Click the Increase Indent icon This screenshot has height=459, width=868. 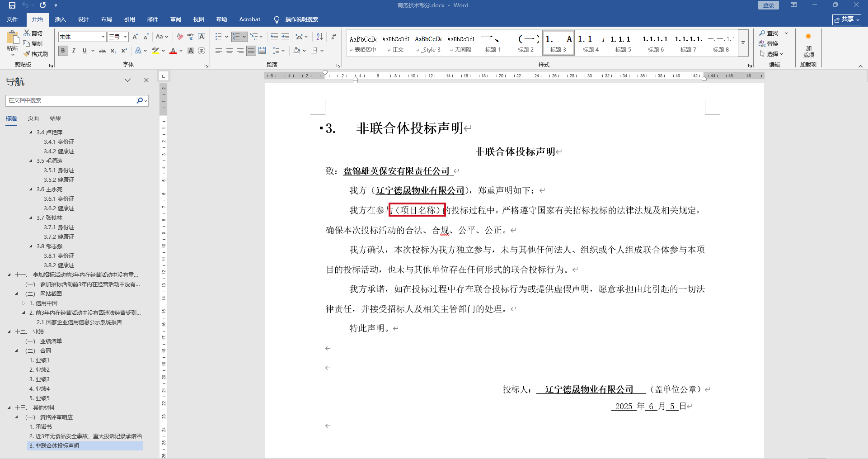pos(285,37)
